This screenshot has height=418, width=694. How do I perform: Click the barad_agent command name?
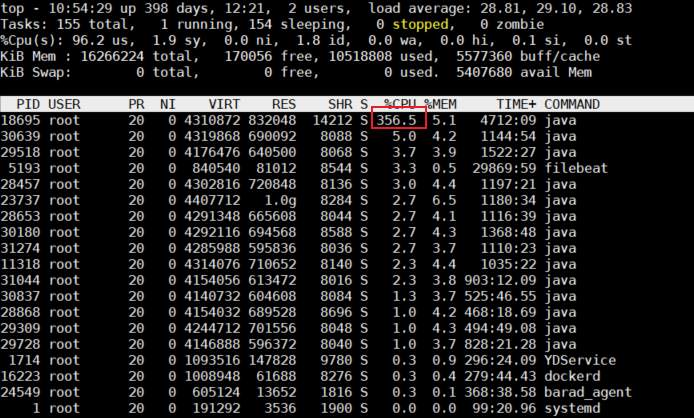coord(588,392)
